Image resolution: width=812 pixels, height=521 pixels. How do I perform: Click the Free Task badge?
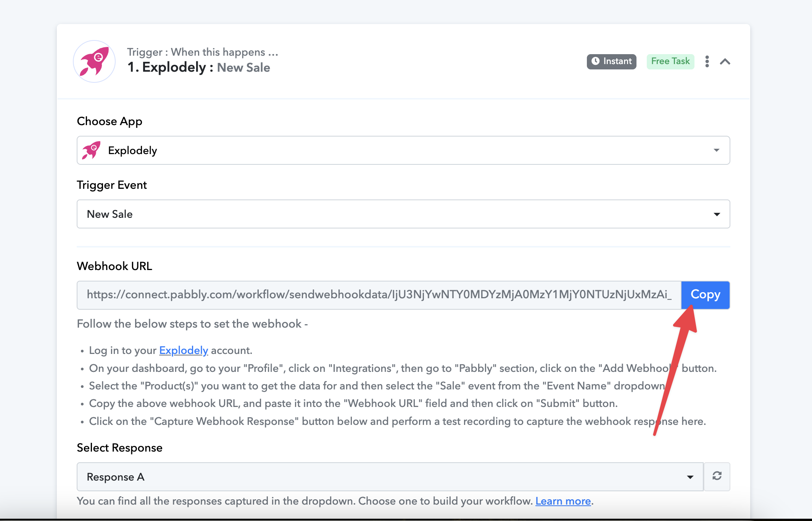coord(670,61)
